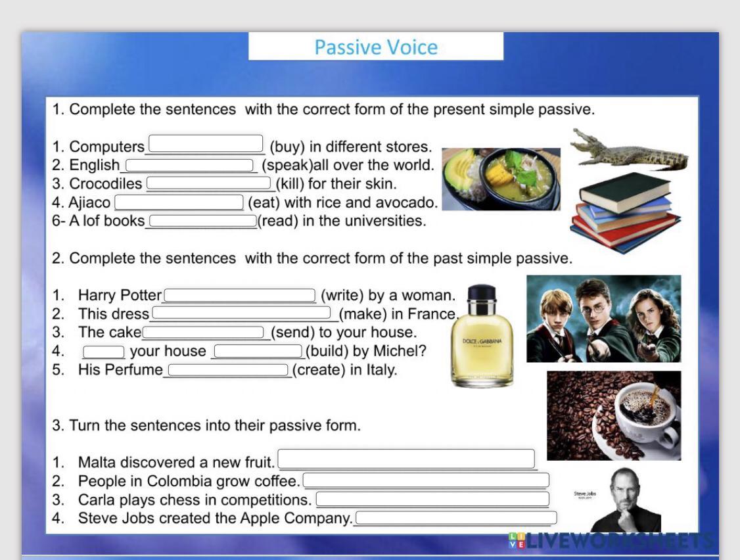
Task: Click the Crocodiles (kill) answer field
Action: pos(208,183)
